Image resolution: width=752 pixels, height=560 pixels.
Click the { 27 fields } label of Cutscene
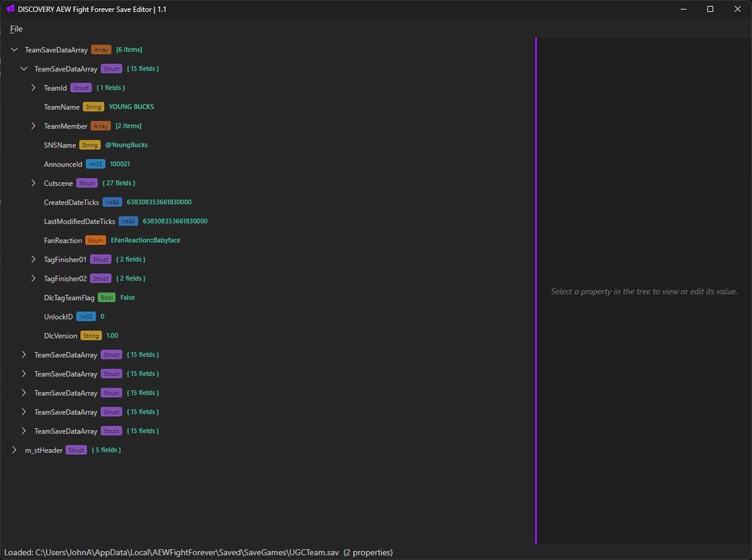(118, 183)
